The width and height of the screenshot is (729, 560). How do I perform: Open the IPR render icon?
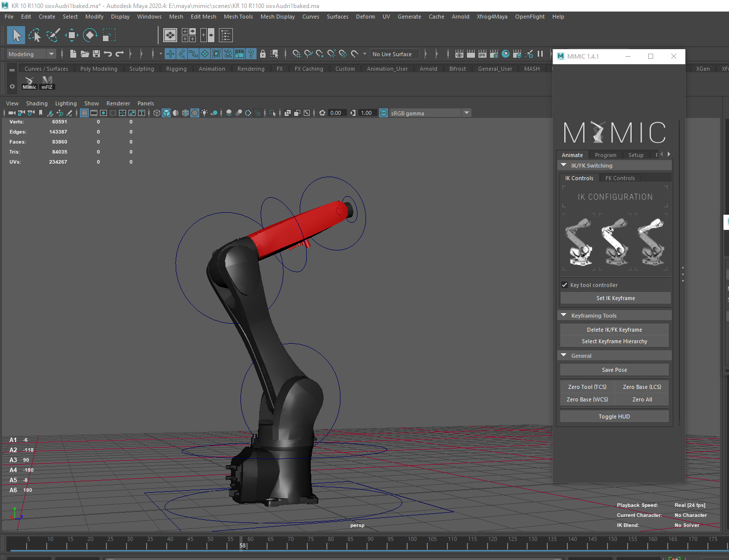click(482, 54)
